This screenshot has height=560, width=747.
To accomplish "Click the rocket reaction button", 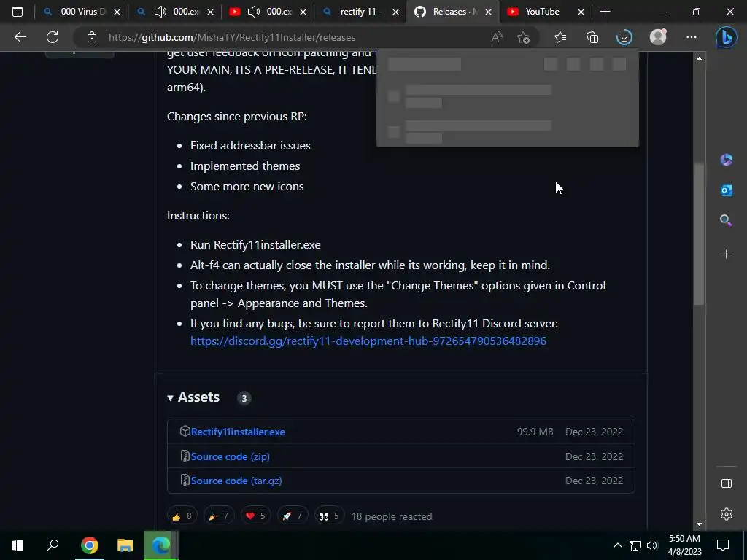I will coord(292,516).
